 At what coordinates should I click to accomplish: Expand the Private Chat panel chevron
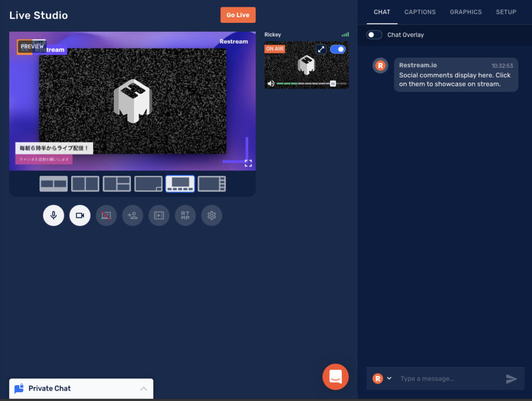click(x=143, y=389)
